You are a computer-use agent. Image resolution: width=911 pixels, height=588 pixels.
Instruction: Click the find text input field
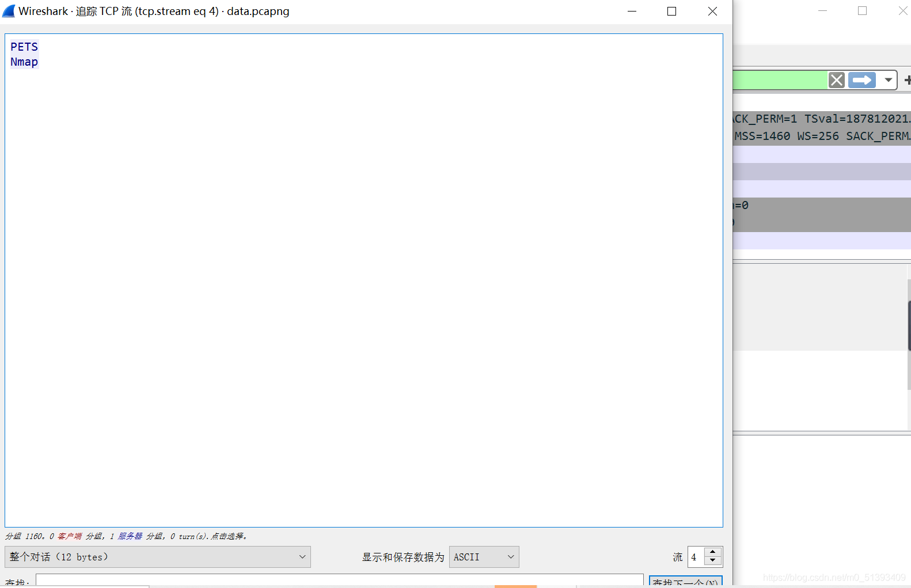[x=340, y=581]
